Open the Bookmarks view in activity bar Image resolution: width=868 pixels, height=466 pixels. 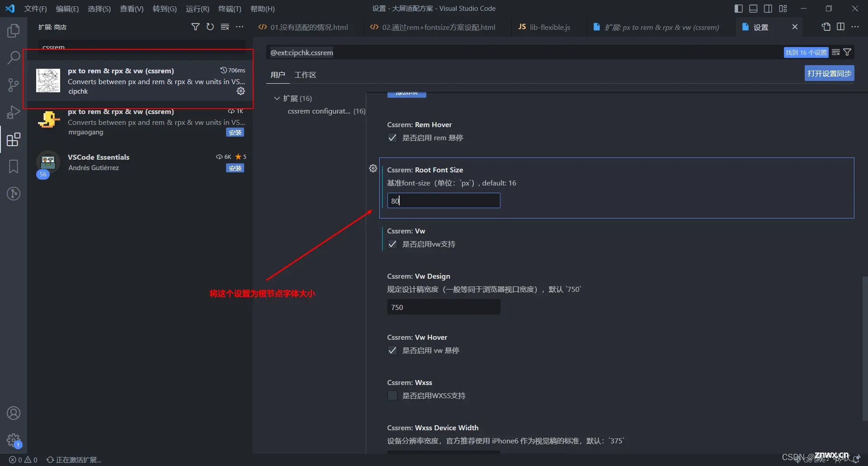[14, 166]
